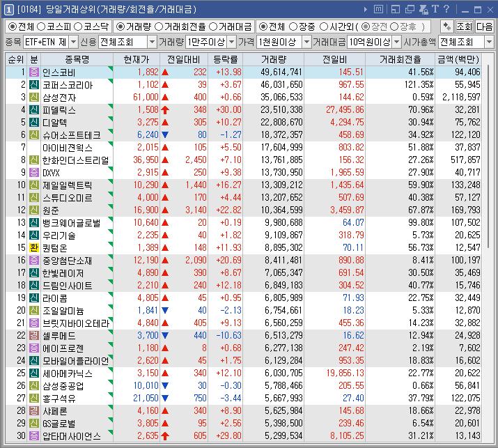
Task: Open the 거래대금 10억원이상 dropdown
Action: (397, 42)
